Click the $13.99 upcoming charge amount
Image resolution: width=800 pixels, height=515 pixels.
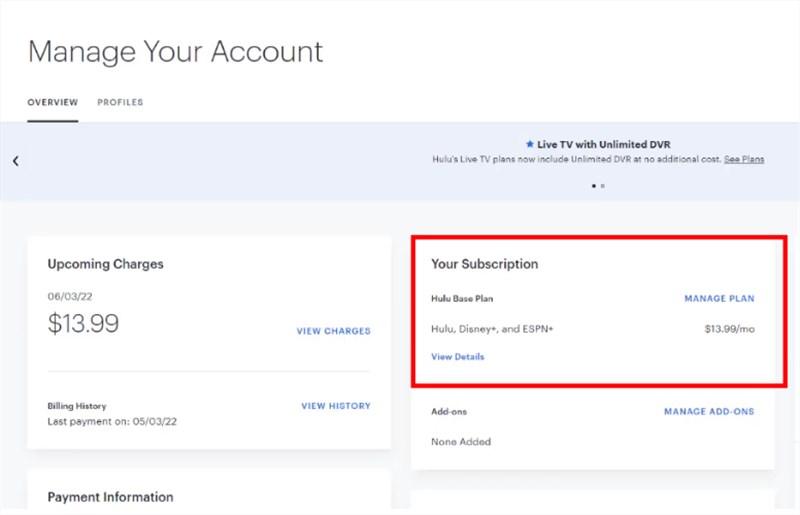(83, 323)
